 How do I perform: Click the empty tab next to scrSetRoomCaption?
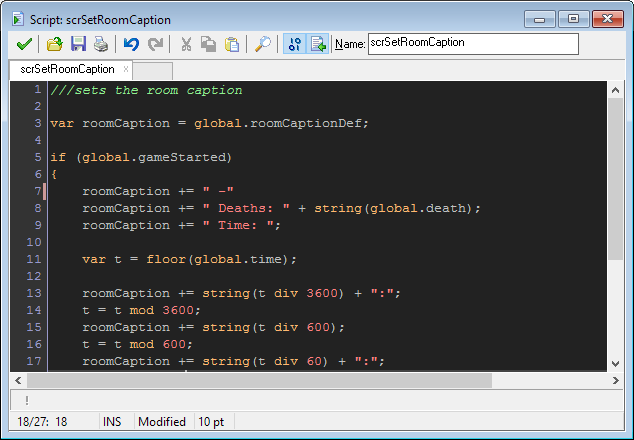click(152, 71)
